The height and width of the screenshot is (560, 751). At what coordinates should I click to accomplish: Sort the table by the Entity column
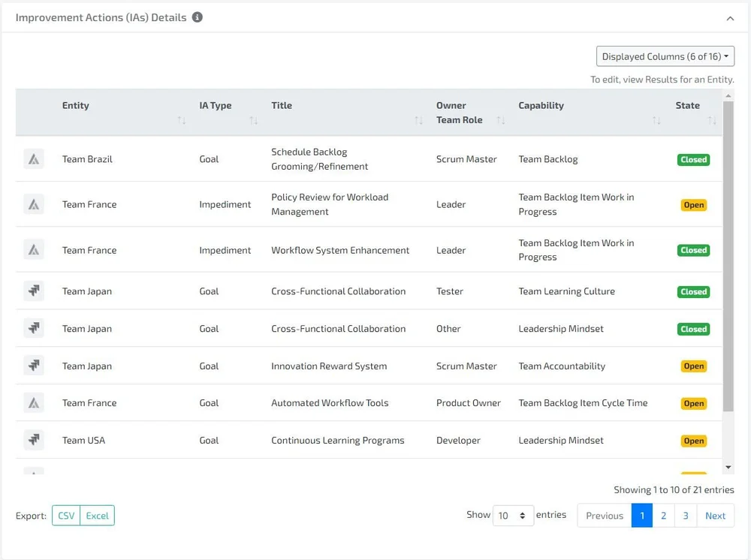[181, 120]
